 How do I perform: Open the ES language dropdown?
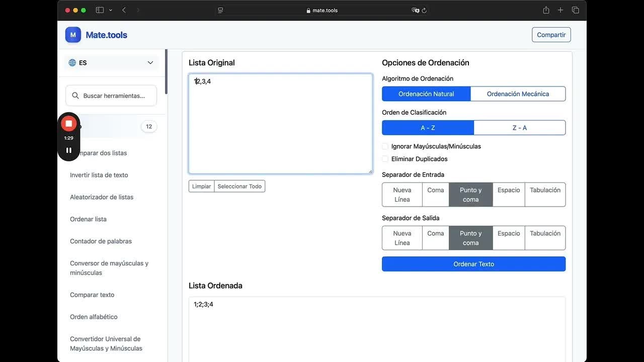click(x=111, y=63)
